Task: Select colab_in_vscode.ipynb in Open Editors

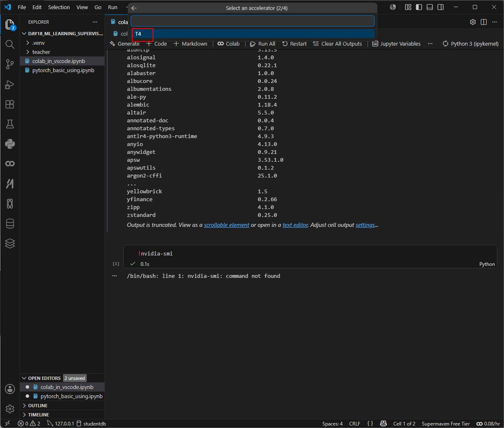Action: (x=62, y=387)
